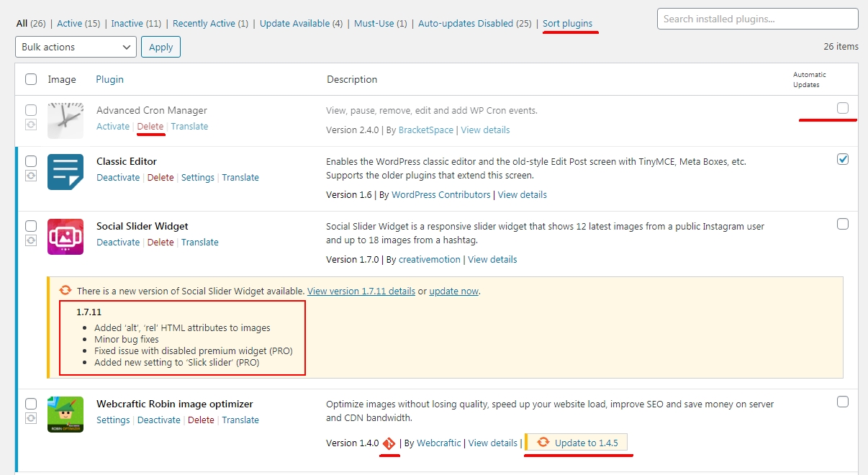View details for Webcraftic Robin optimizer

click(493, 443)
